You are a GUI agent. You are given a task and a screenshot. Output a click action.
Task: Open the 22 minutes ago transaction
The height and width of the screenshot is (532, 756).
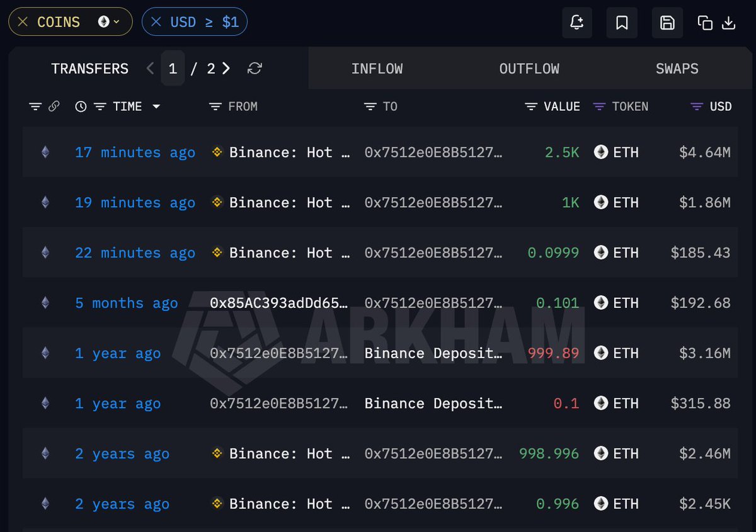coord(135,253)
